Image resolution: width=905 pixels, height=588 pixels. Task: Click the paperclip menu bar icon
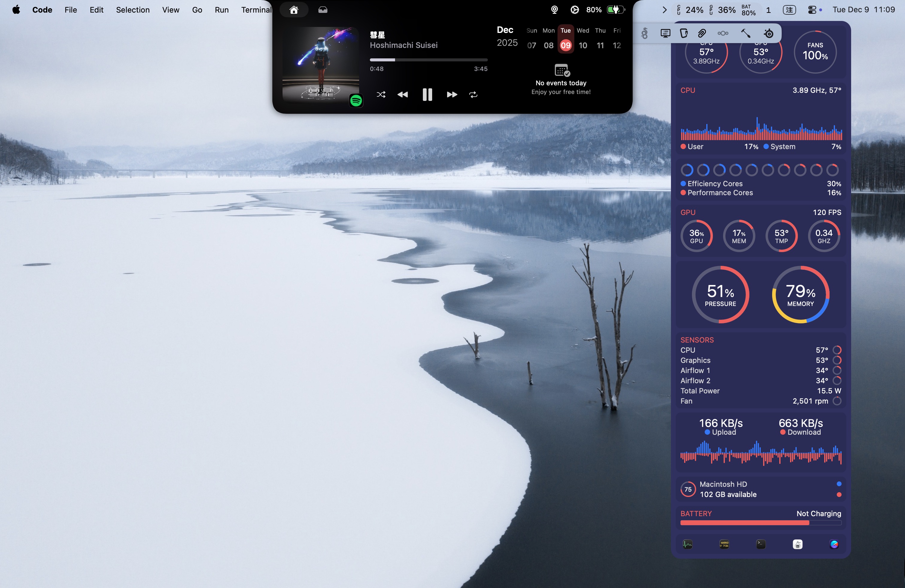click(702, 34)
